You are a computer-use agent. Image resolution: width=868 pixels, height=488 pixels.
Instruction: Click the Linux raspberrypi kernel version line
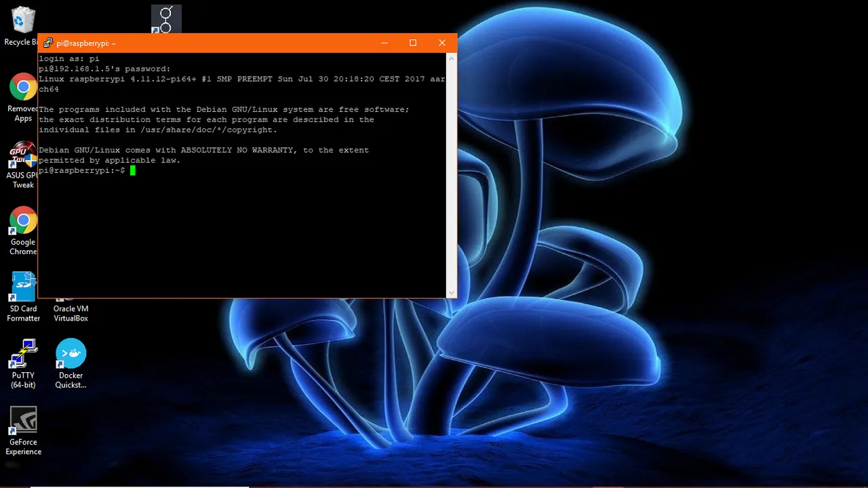242,84
